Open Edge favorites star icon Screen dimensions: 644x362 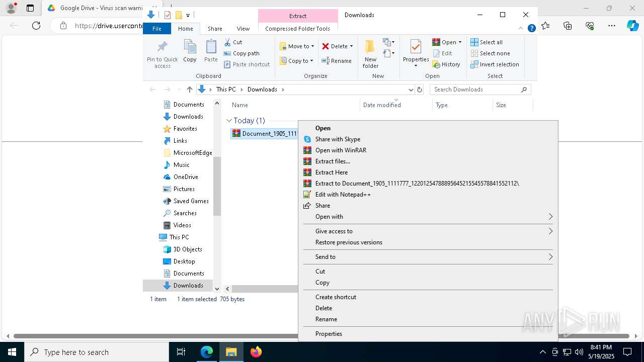click(x=546, y=26)
